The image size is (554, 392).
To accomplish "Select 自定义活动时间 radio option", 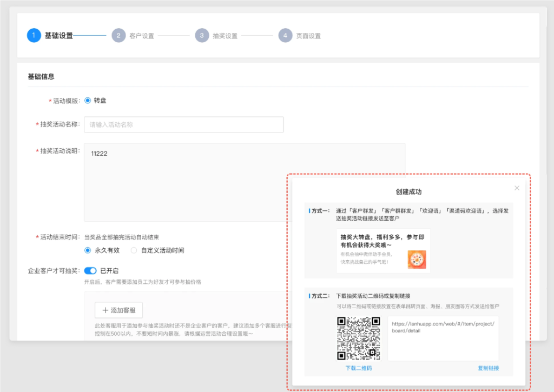I will 134,250.
